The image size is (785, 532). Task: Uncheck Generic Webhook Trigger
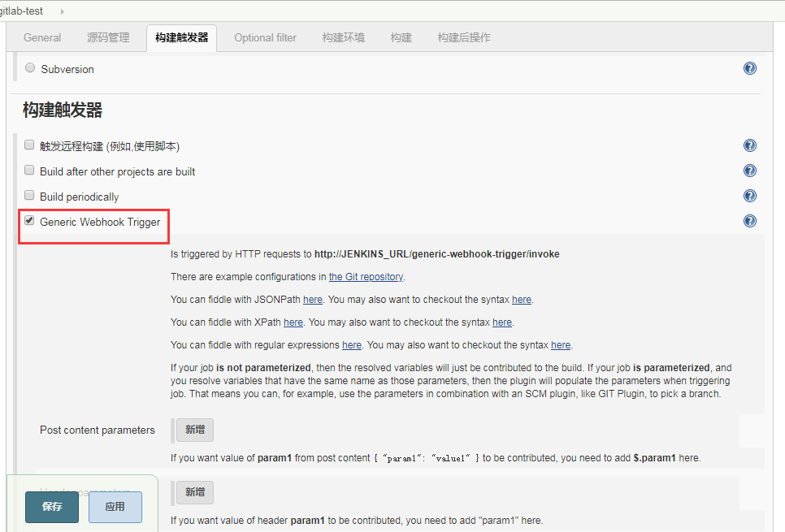[29, 220]
